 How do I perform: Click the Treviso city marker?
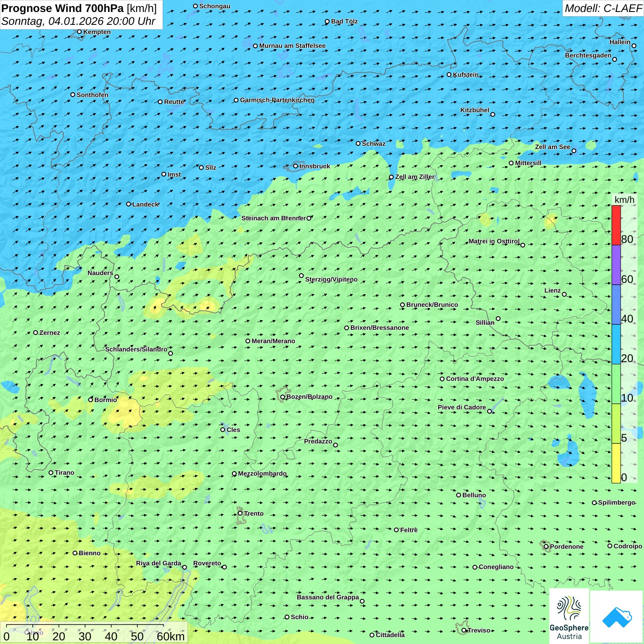click(x=464, y=630)
